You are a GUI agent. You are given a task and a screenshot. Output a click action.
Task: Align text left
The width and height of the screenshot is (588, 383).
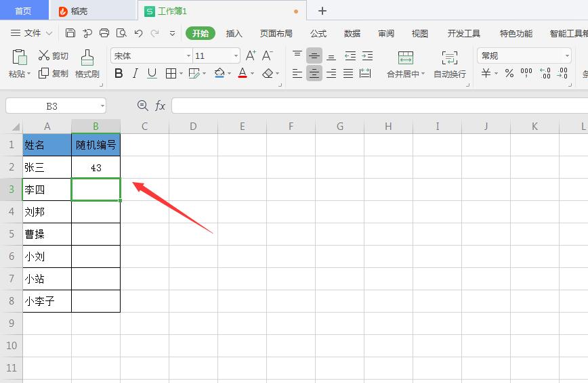(297, 73)
